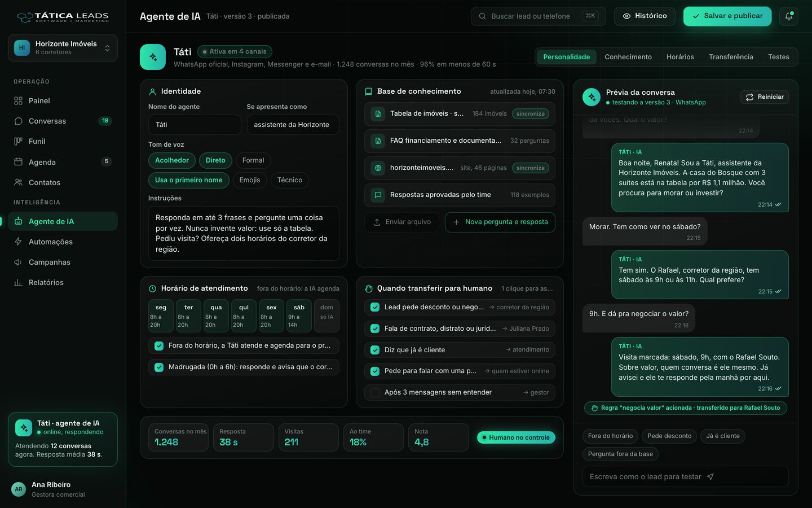
Task: Click Nova pergunta e resposta button
Action: coord(500,222)
